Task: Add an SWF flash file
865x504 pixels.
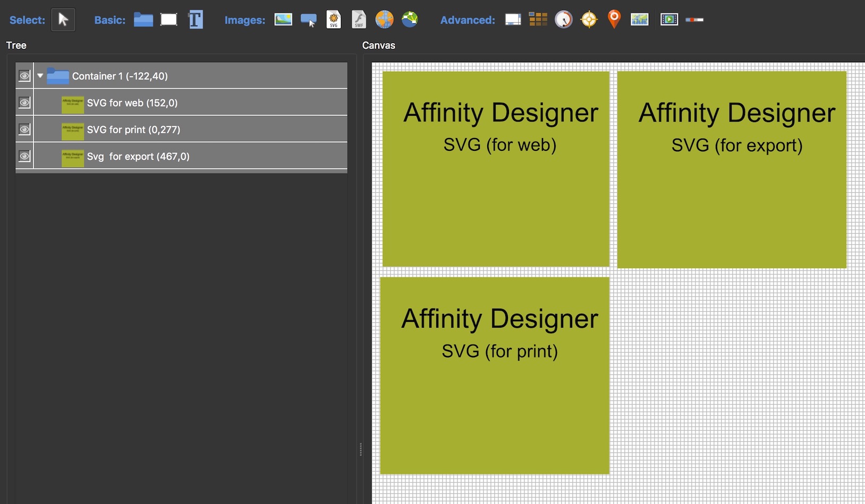Action: coord(359,20)
